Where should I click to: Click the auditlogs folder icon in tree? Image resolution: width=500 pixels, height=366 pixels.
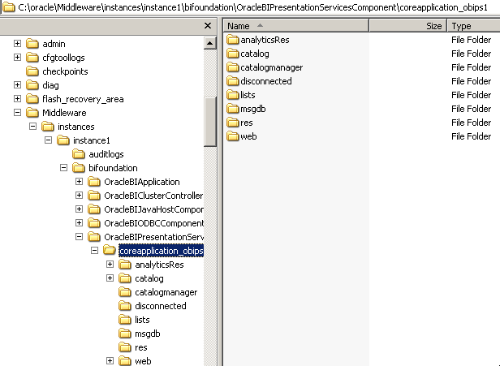click(79, 154)
